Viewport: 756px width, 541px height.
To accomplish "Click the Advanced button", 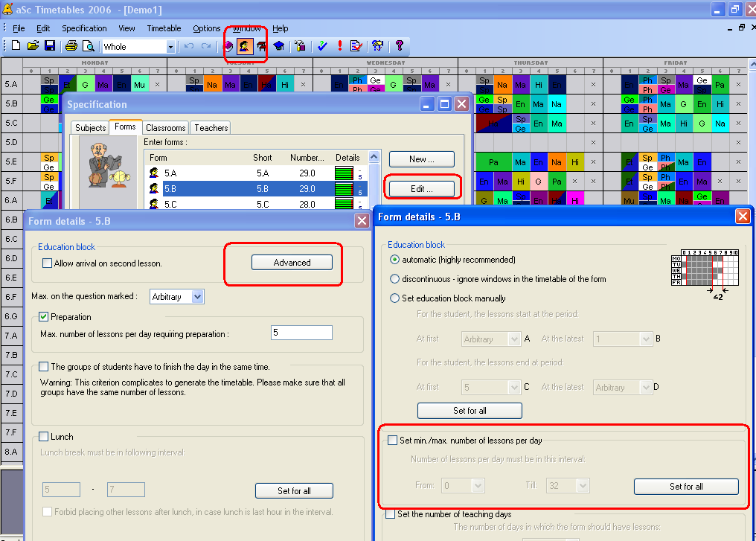I will point(292,263).
